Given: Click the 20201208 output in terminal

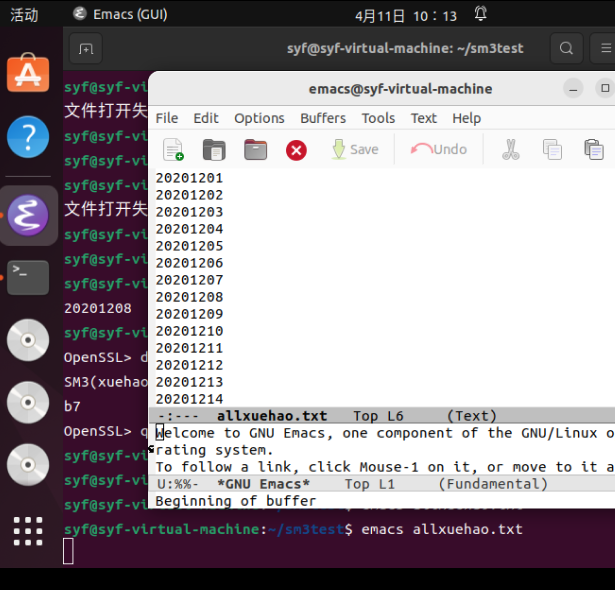Looking at the screenshot, I should pos(98,308).
